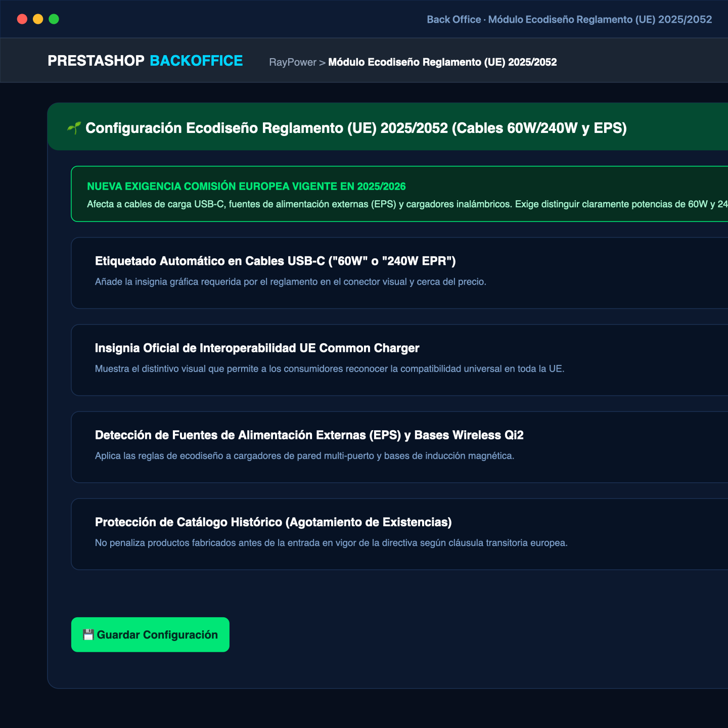The height and width of the screenshot is (728, 728).
Task: Click heading Configuración Ecodiseño Reglamento (UE) 2025/2052
Action: tap(356, 128)
